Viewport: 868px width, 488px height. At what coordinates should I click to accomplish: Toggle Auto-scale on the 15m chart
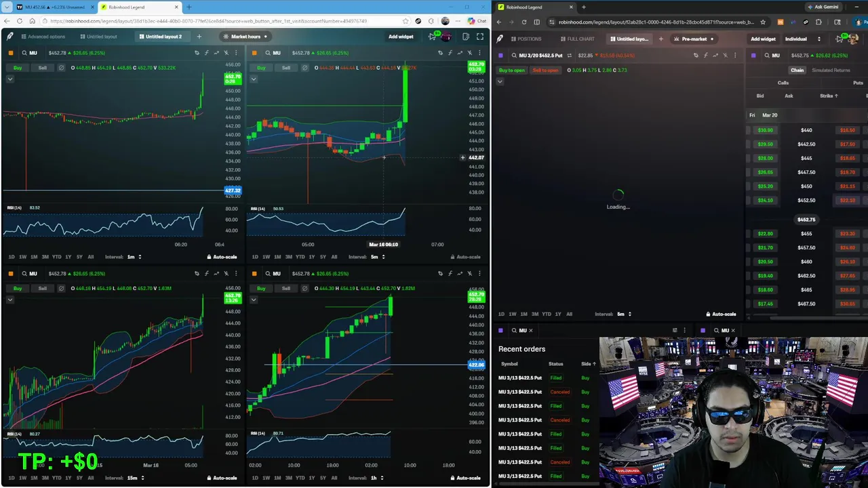(222, 478)
